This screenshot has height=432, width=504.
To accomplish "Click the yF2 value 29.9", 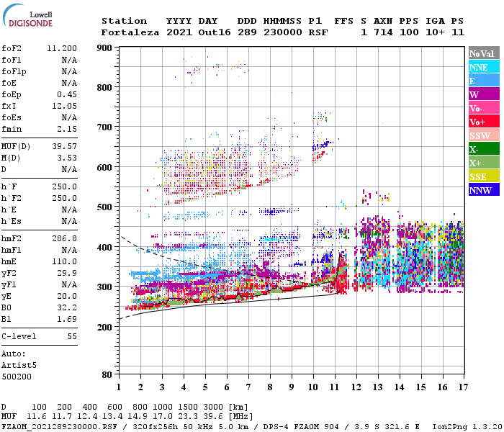I will pos(67,273).
